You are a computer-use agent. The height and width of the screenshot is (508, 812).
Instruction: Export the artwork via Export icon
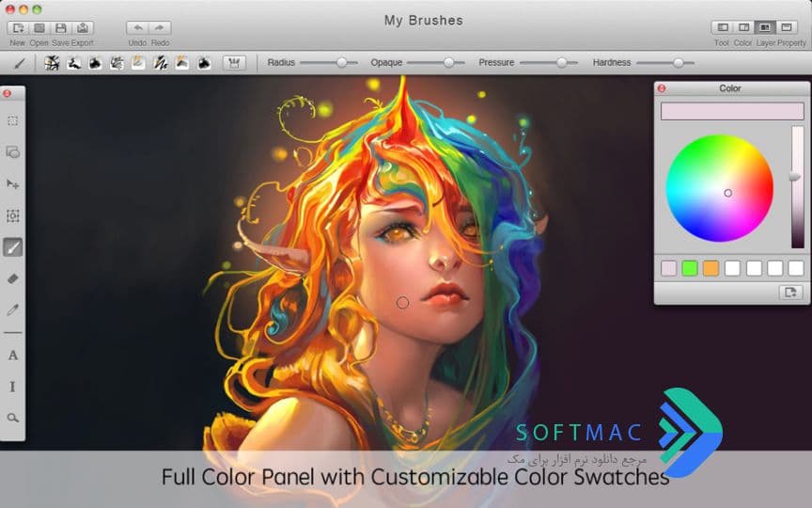(83, 28)
